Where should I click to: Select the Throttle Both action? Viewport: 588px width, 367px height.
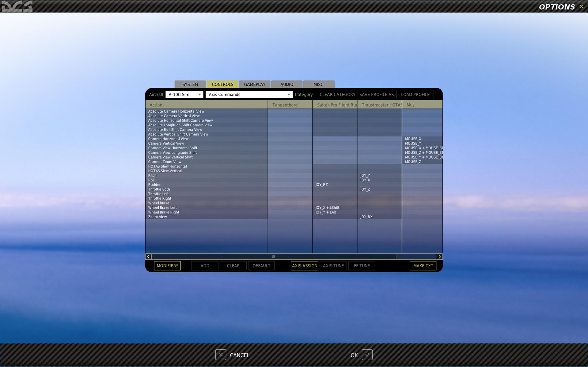(207, 189)
